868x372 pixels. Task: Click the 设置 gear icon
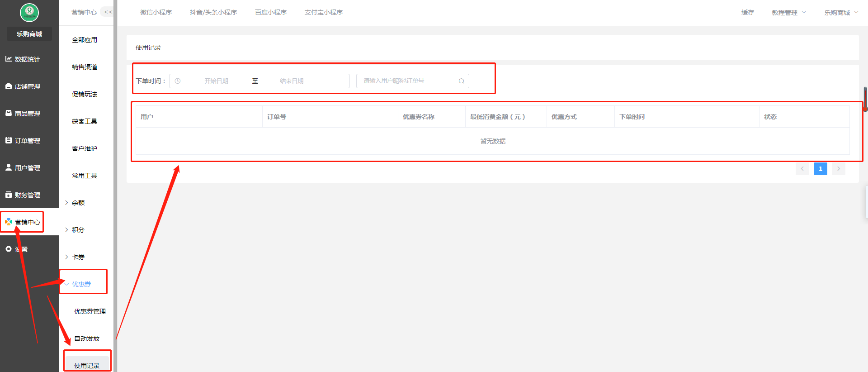pyautogui.click(x=9, y=249)
